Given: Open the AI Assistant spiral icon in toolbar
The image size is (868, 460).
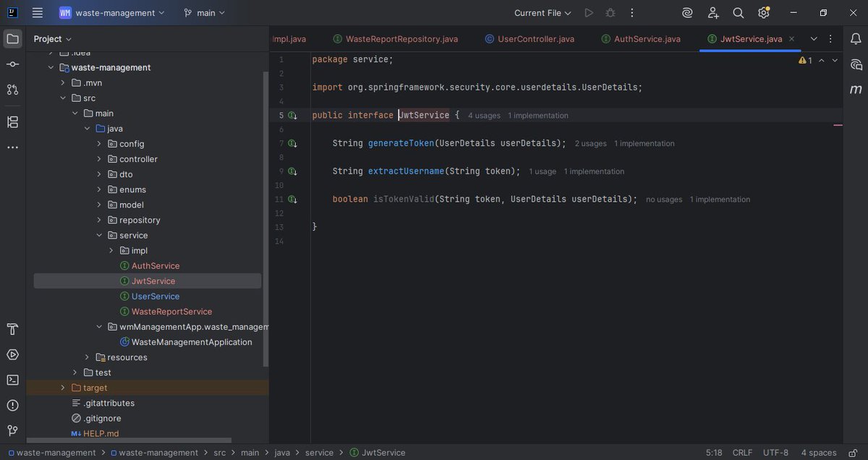Looking at the screenshot, I should tap(688, 13).
